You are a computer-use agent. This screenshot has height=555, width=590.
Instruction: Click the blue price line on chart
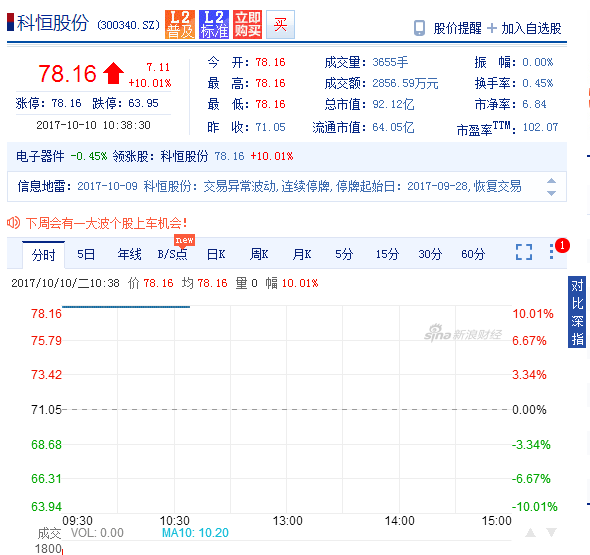[x=126, y=307]
